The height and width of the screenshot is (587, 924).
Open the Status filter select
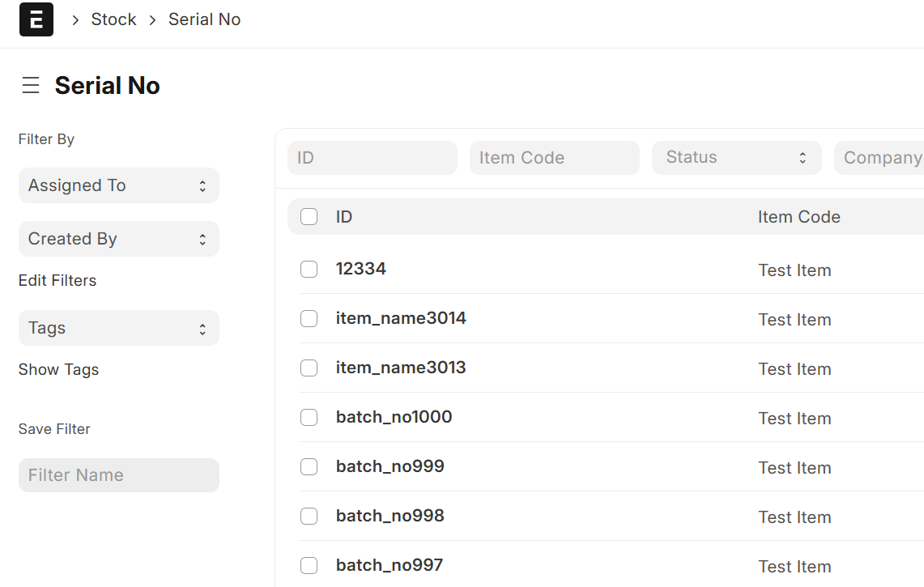pyautogui.click(x=735, y=158)
